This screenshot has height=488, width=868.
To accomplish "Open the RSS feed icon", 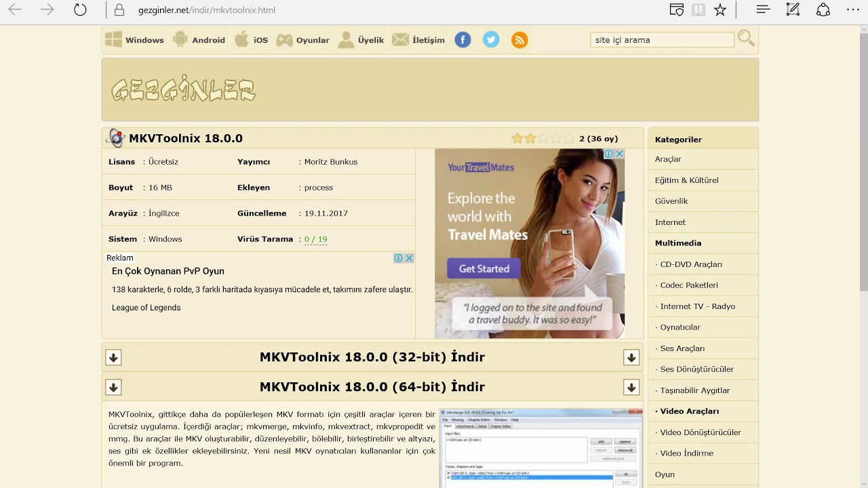I will pos(519,40).
